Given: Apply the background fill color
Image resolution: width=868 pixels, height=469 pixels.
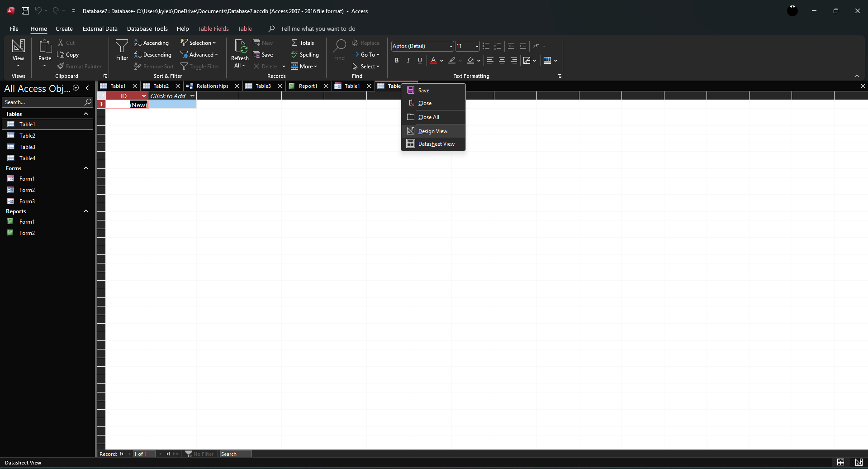Looking at the screenshot, I should coord(470,60).
